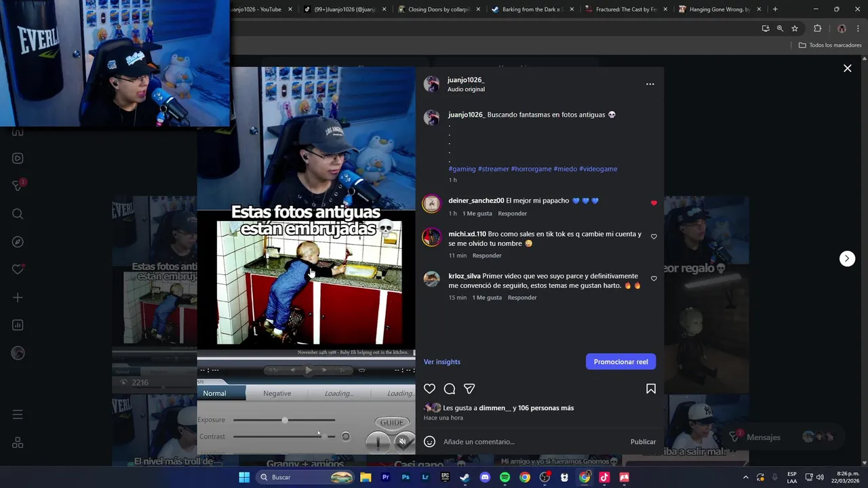Bookmark this page with the star icon
Screen dimensions: 868x488
click(795, 28)
